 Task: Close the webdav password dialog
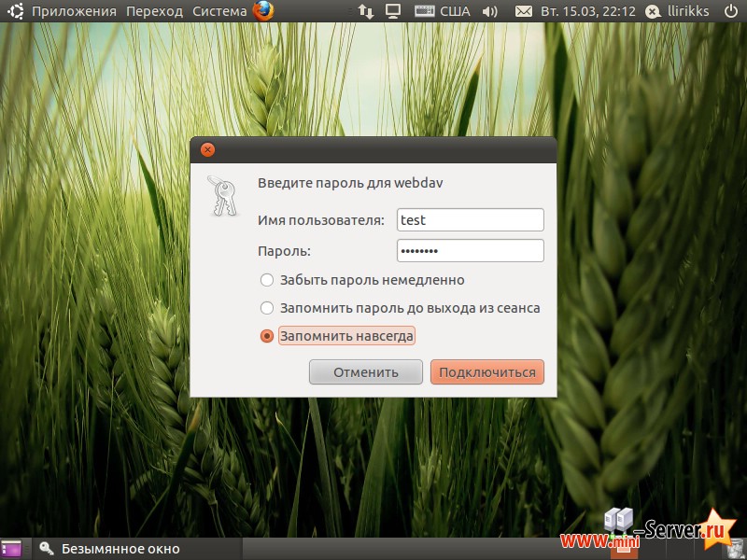click(207, 150)
